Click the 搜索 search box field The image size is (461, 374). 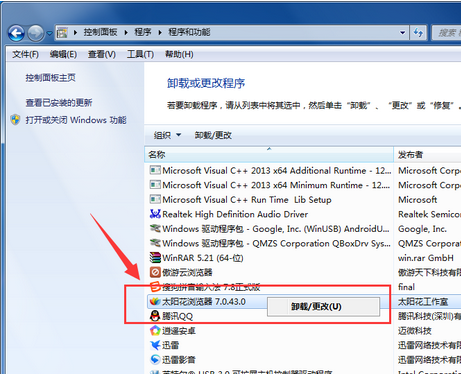coord(447,33)
